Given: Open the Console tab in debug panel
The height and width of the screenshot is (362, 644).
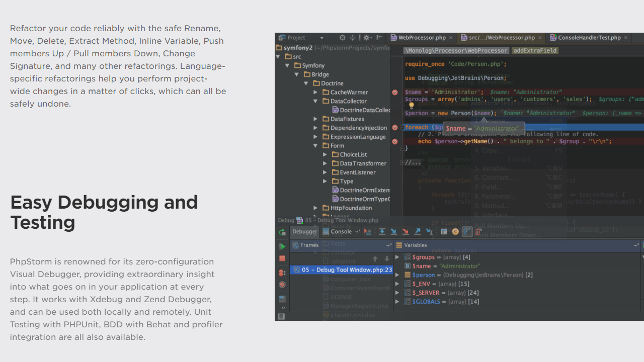Looking at the screenshot, I should (341, 232).
